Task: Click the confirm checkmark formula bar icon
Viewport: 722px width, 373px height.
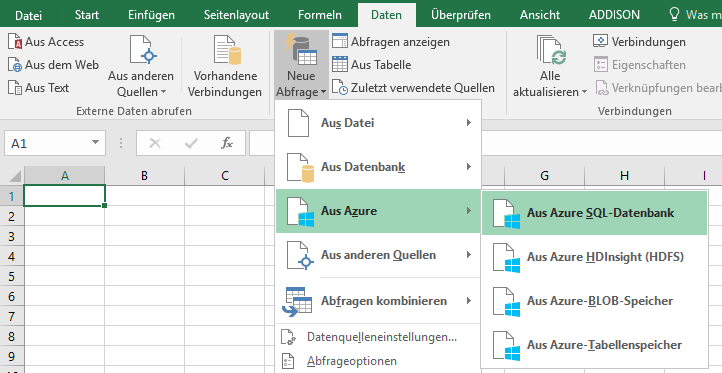Action: [x=191, y=143]
